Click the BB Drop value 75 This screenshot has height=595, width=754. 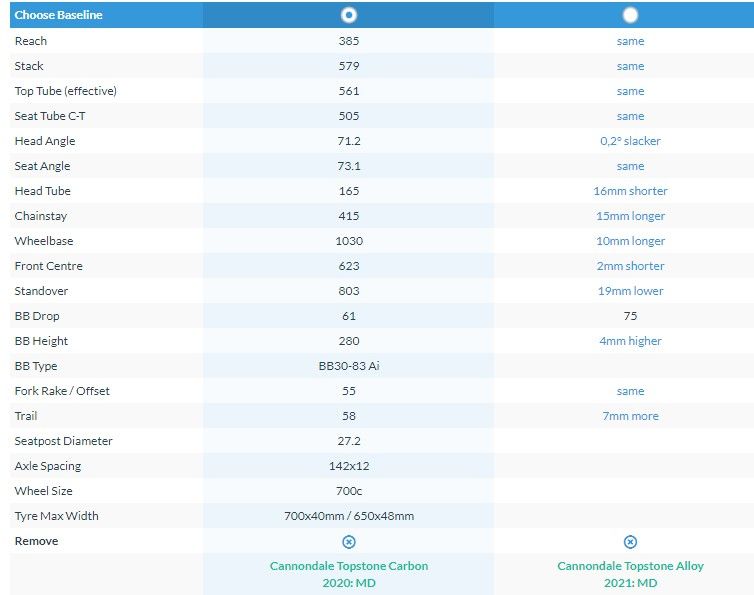pos(630,316)
